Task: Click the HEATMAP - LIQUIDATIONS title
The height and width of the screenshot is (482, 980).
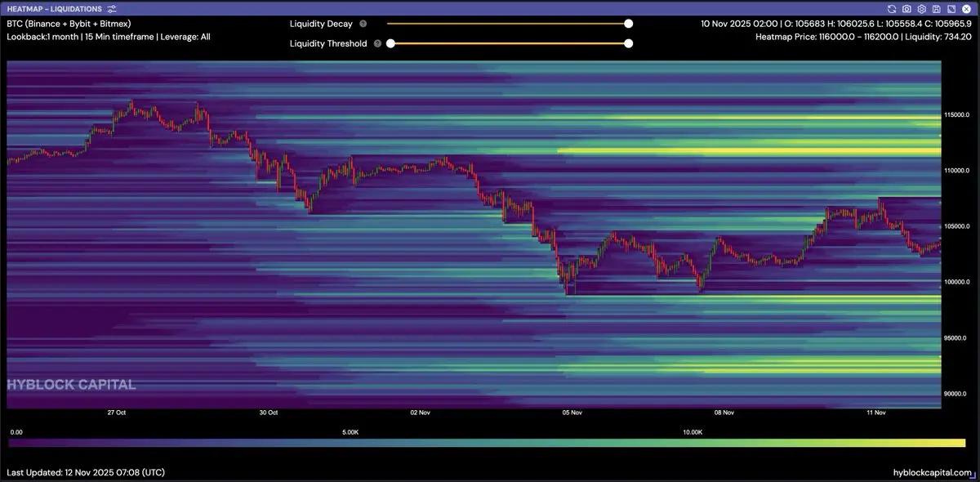Action: [x=55, y=8]
